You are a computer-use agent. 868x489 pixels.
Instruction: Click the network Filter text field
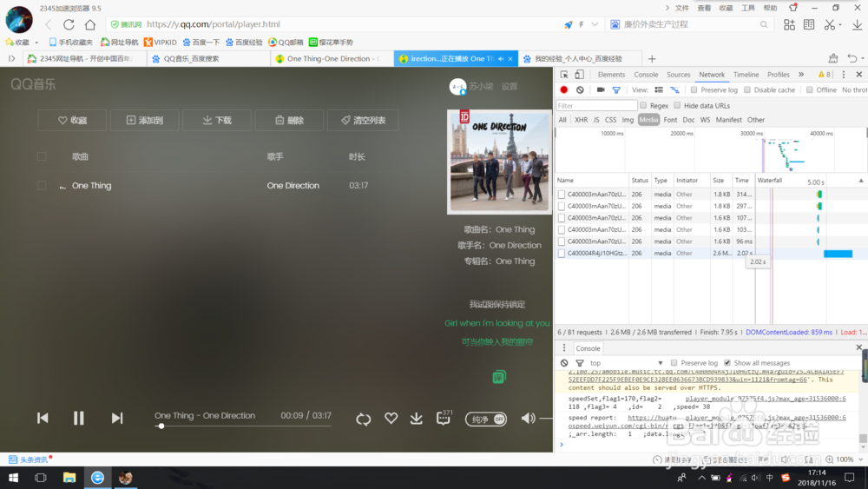pyautogui.click(x=597, y=105)
